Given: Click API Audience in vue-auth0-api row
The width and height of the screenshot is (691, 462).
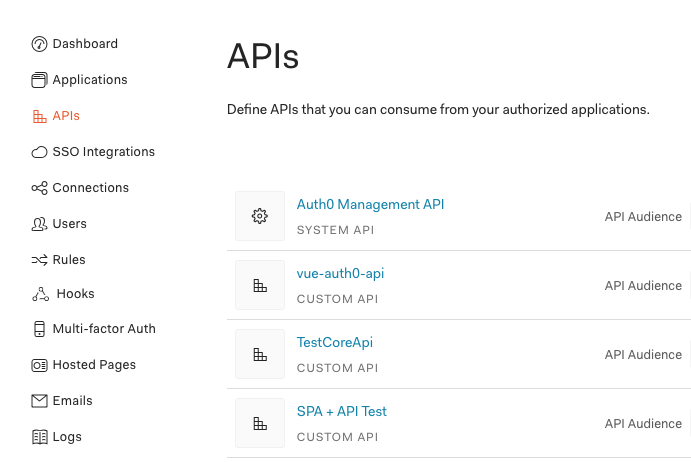Looking at the screenshot, I should pyautogui.click(x=643, y=286).
